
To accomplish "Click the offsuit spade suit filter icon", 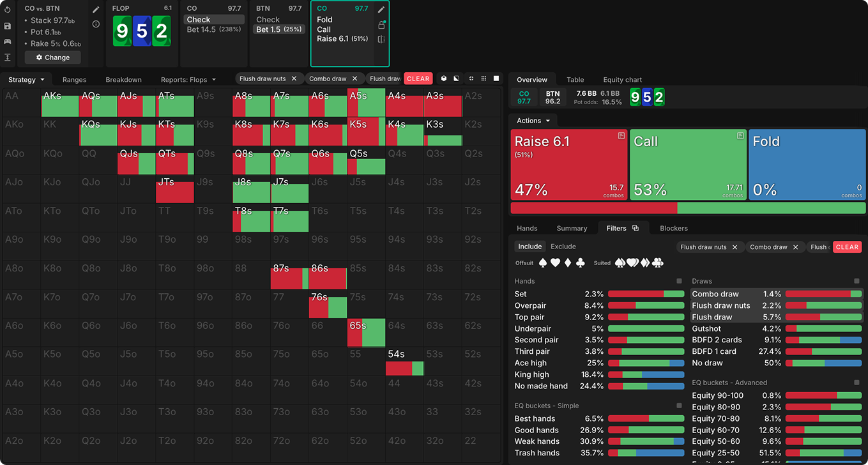I will (x=543, y=263).
